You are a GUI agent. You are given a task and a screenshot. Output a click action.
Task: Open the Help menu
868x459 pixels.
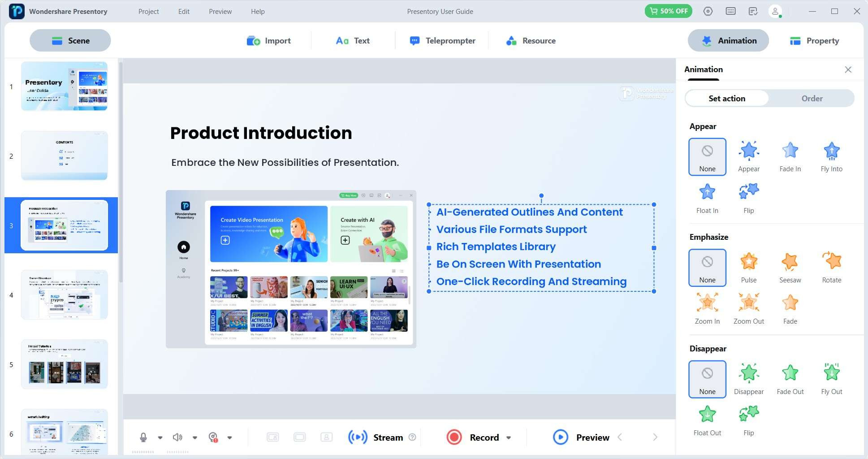pyautogui.click(x=258, y=12)
